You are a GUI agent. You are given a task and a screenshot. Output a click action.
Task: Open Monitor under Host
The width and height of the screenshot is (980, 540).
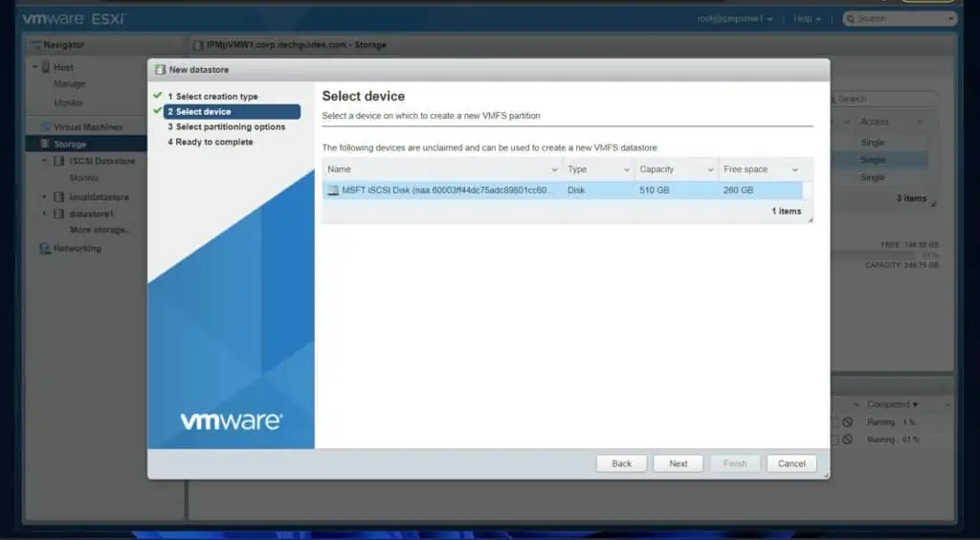tap(68, 102)
